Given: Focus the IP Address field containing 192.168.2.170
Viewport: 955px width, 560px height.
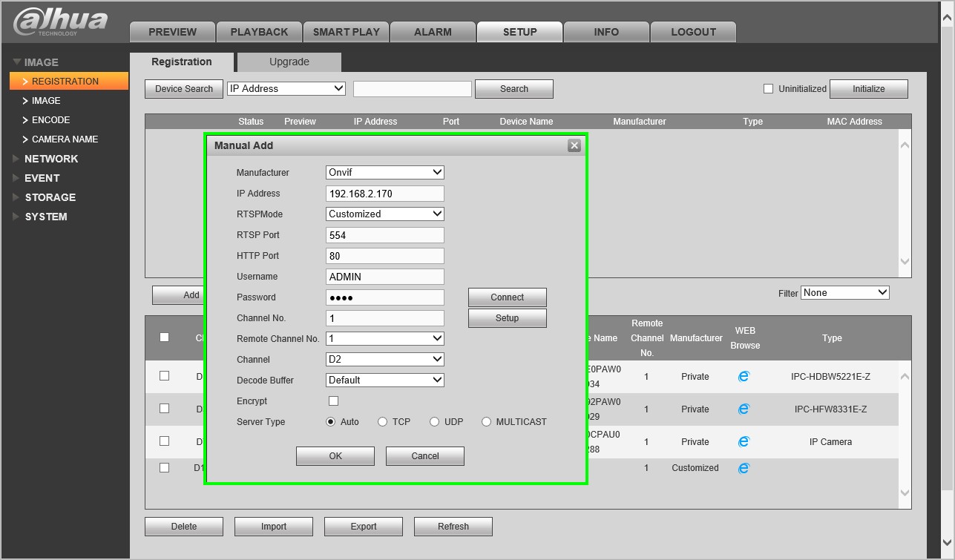Looking at the screenshot, I should point(385,194).
